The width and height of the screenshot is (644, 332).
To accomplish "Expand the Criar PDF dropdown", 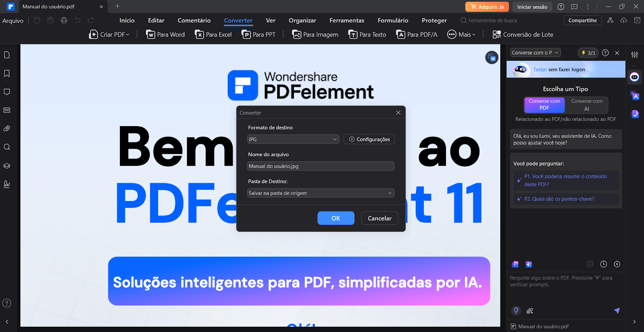I will point(109,35).
